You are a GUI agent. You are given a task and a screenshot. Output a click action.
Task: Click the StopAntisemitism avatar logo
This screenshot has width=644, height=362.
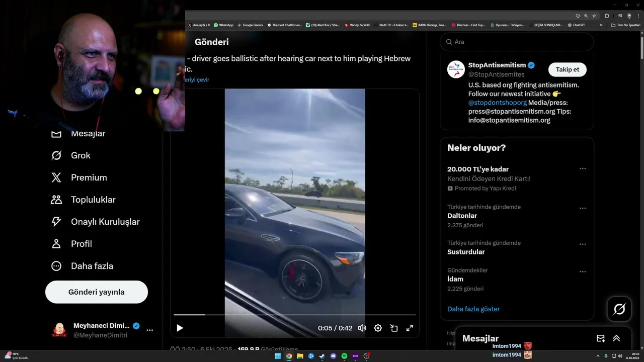(x=456, y=69)
